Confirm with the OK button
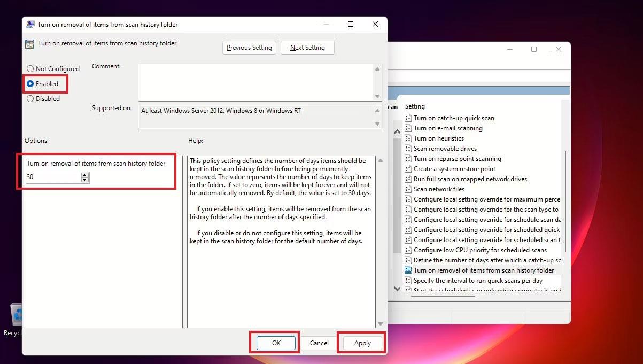Screen dimensions: 643x364 pos(276,343)
